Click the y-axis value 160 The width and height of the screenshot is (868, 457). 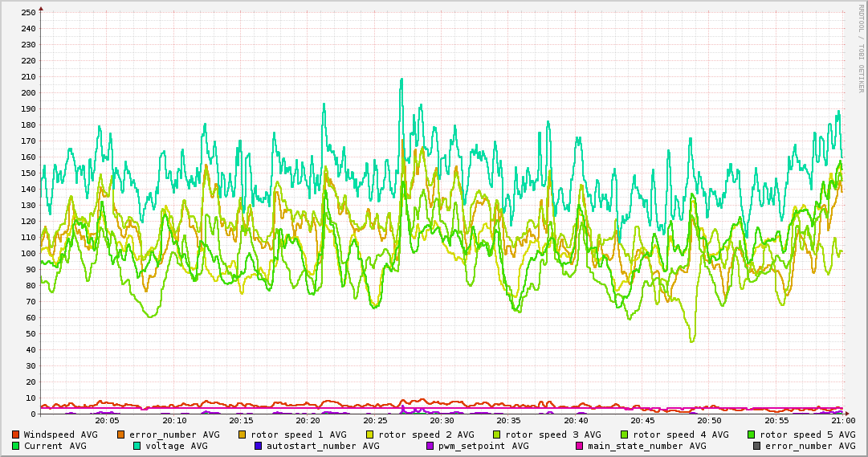pyautogui.click(x=27, y=157)
